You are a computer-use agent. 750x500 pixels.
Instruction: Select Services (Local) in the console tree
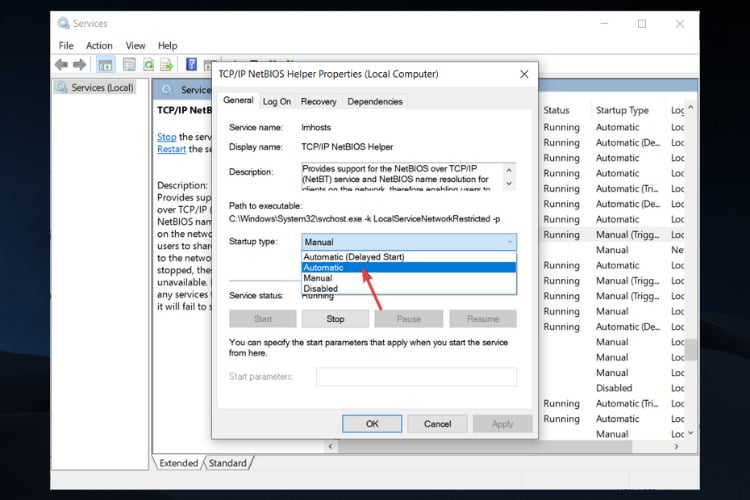[102, 88]
